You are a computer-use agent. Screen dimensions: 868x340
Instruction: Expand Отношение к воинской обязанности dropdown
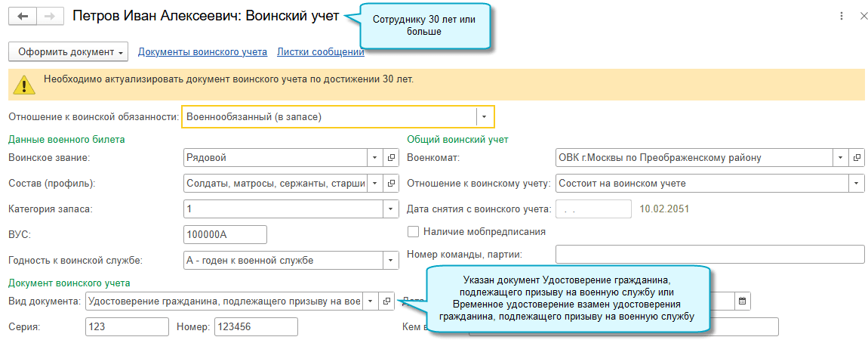(485, 117)
